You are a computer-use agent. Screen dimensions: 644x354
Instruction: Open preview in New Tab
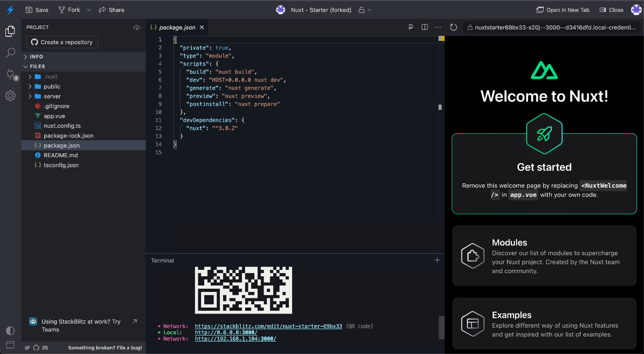[563, 10]
